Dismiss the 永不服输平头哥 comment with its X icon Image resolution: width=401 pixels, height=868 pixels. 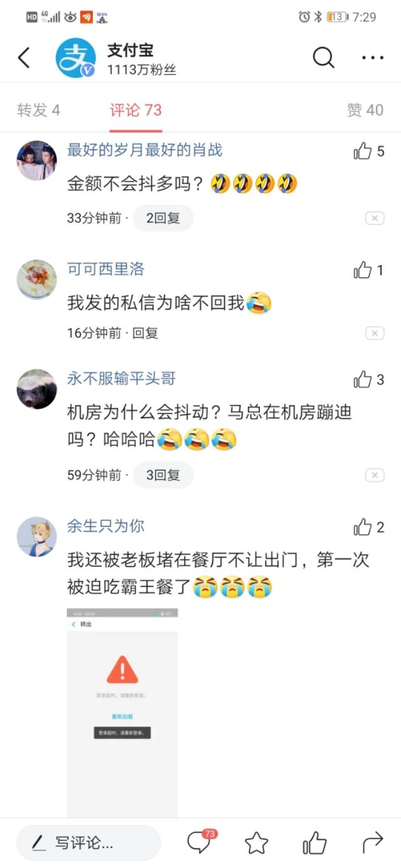(x=375, y=475)
